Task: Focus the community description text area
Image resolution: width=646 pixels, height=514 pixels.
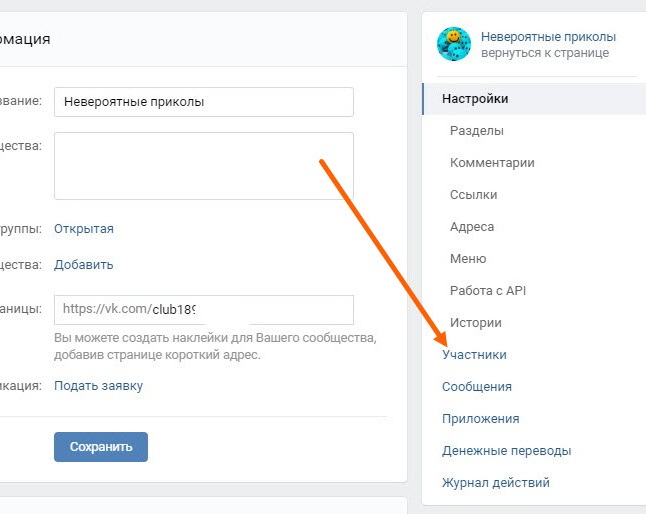Action: [203, 166]
